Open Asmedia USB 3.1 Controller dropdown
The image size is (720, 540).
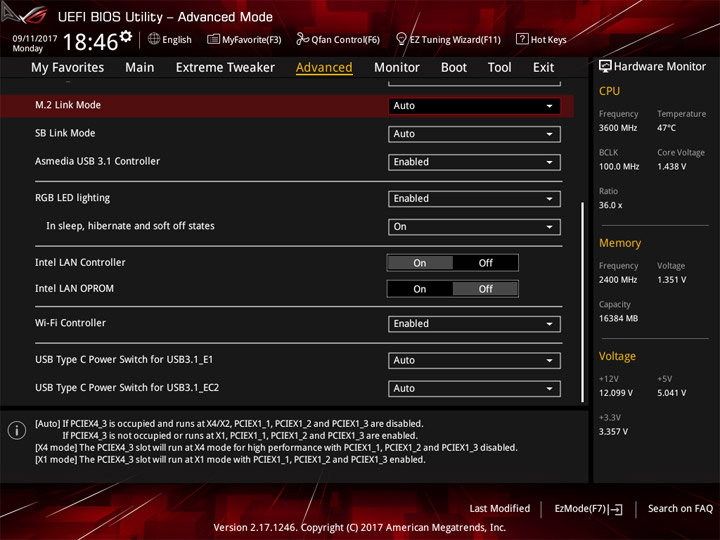pyautogui.click(x=474, y=162)
